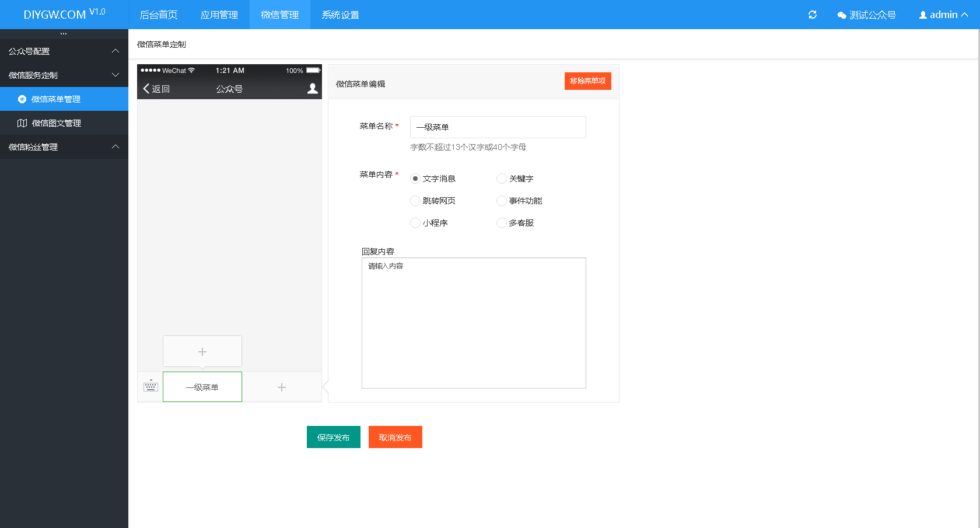Click the 移除菜单项 button
This screenshot has width=980, height=528.
[x=587, y=81]
